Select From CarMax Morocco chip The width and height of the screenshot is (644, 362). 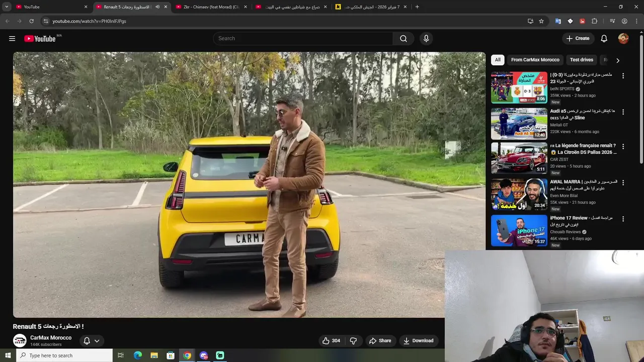point(535,60)
